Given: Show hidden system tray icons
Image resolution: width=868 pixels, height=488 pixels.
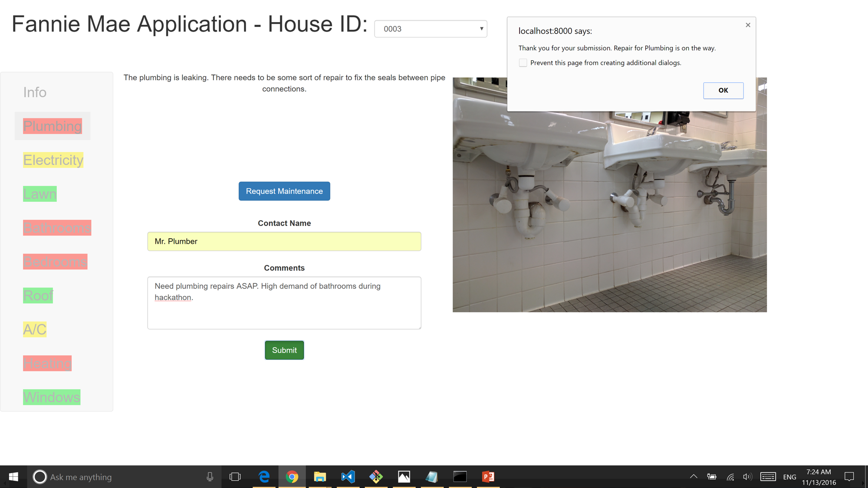Looking at the screenshot, I should click(x=694, y=477).
